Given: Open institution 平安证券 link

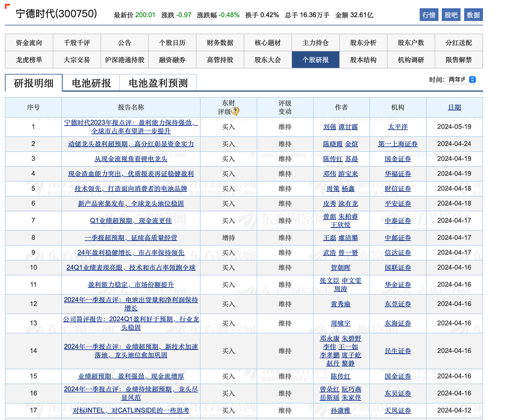Looking at the screenshot, I should click(x=398, y=203).
